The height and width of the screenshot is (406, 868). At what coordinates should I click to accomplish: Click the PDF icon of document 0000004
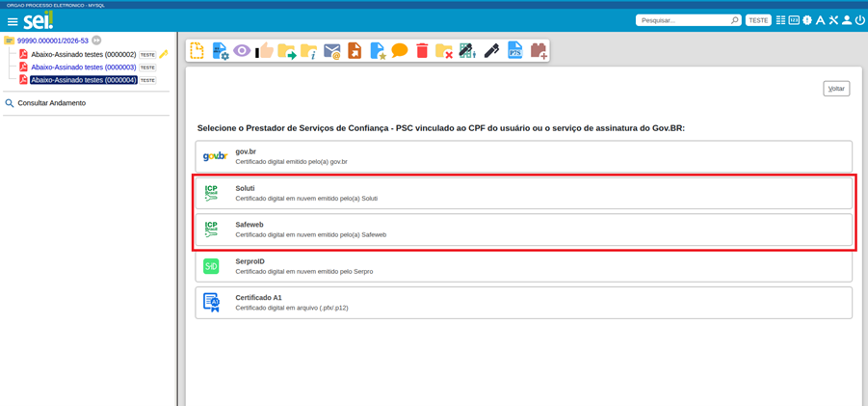click(x=23, y=79)
